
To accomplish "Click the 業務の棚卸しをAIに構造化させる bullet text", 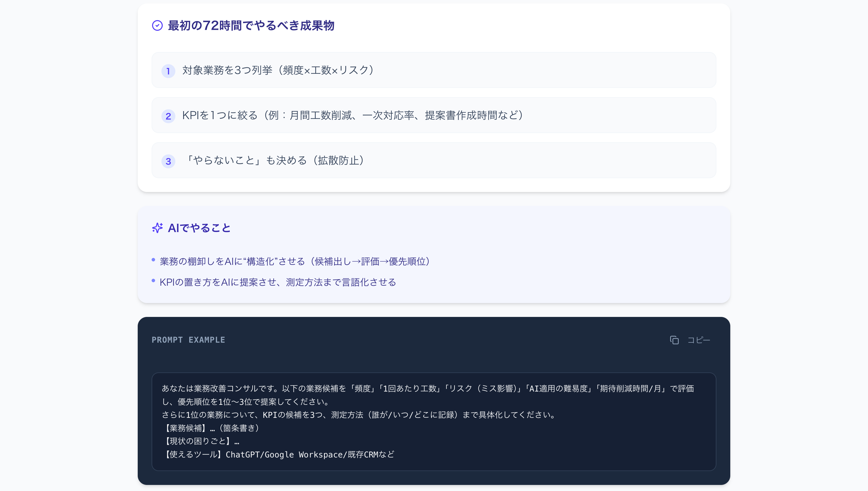I will point(295,261).
